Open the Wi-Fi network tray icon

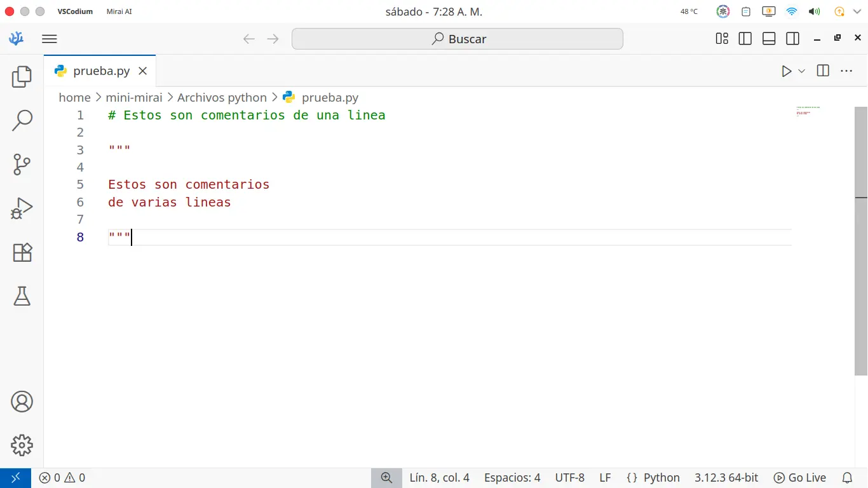pos(792,11)
